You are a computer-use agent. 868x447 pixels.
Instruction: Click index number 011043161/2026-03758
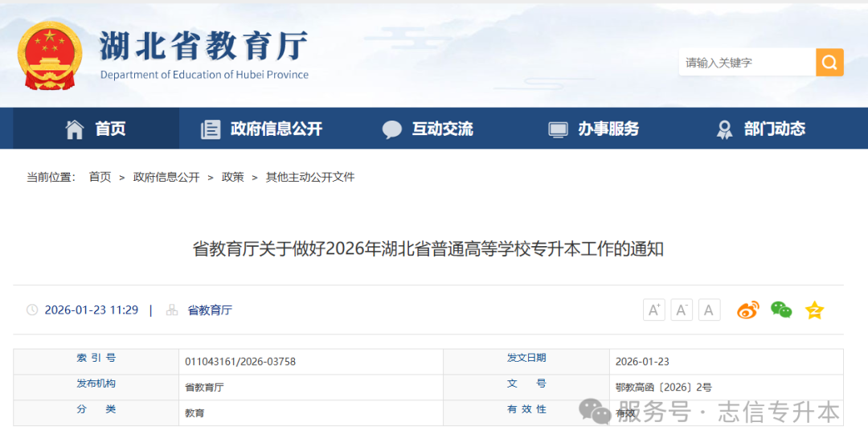[x=240, y=362]
